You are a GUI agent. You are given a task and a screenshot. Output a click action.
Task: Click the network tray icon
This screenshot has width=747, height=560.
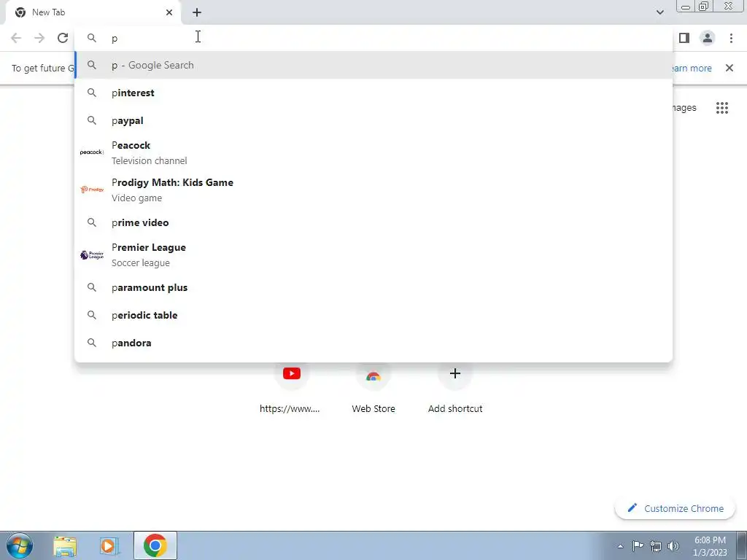coord(656,546)
